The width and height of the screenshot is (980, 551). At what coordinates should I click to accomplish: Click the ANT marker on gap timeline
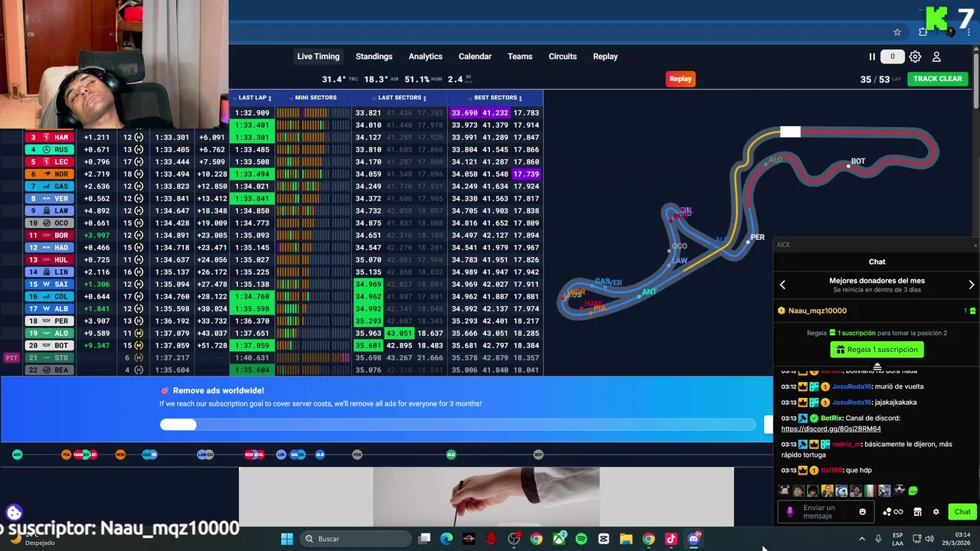point(17,455)
